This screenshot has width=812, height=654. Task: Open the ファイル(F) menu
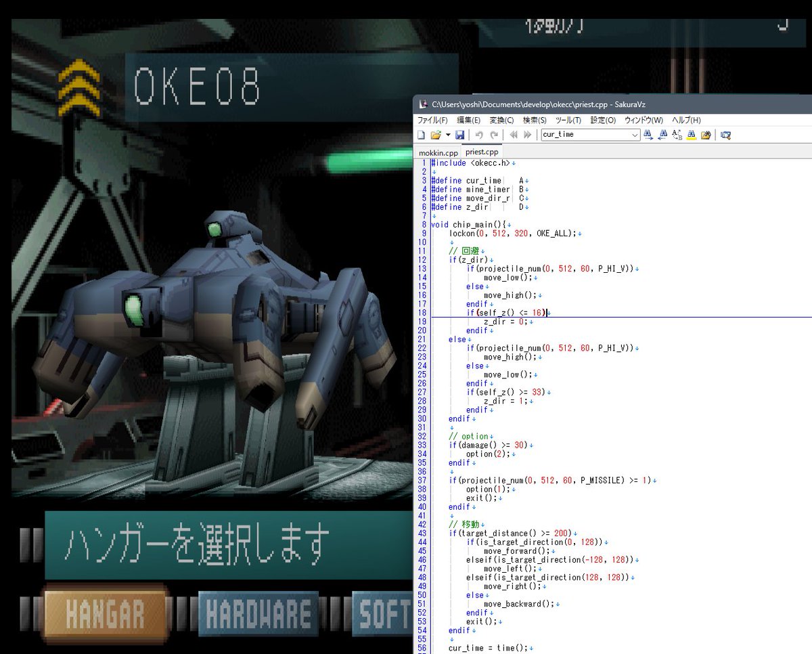click(x=432, y=120)
